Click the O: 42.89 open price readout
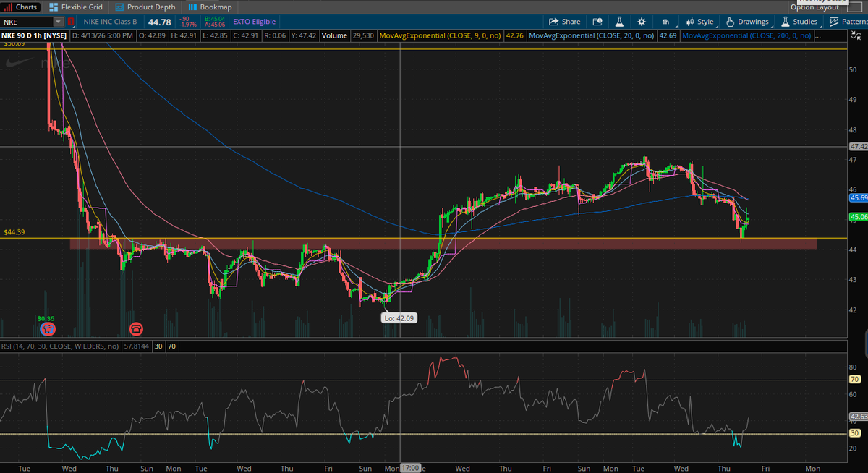The image size is (868, 473). 152,35
